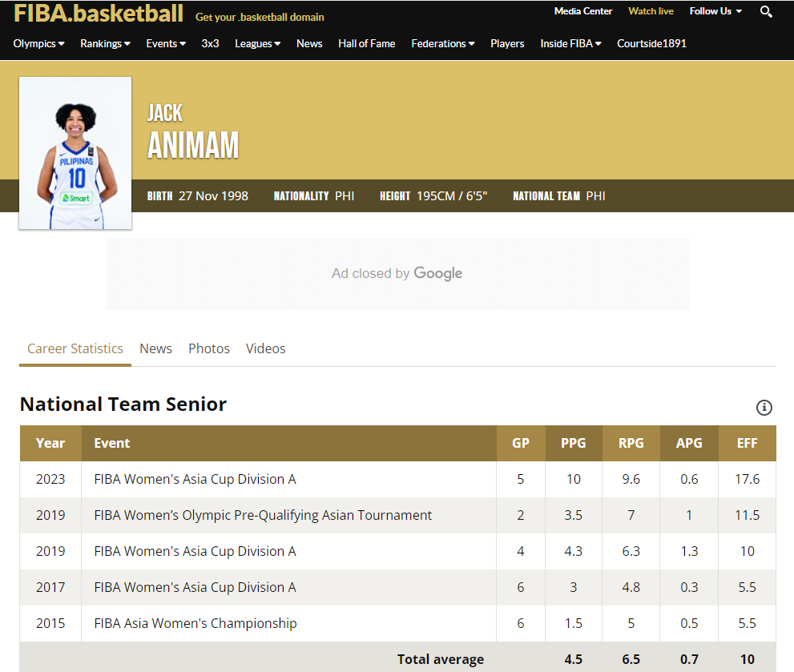Open the Follow Us dropdown
Viewport: 794px width, 672px height.
(715, 11)
